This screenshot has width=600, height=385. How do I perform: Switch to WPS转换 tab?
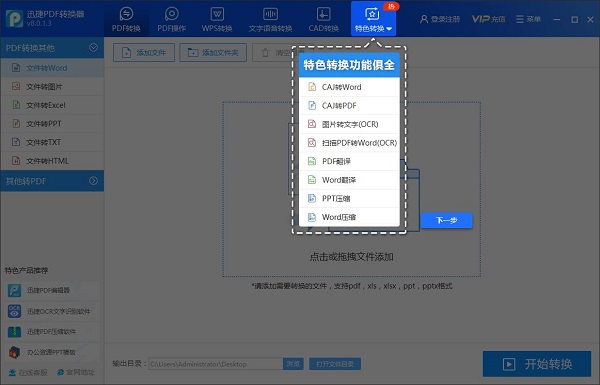[217, 19]
